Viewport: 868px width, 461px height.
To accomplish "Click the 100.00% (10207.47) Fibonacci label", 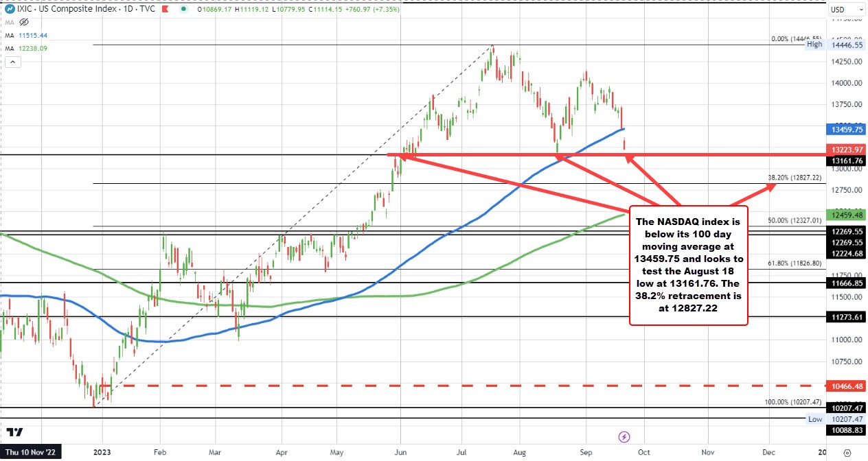I will [793, 402].
